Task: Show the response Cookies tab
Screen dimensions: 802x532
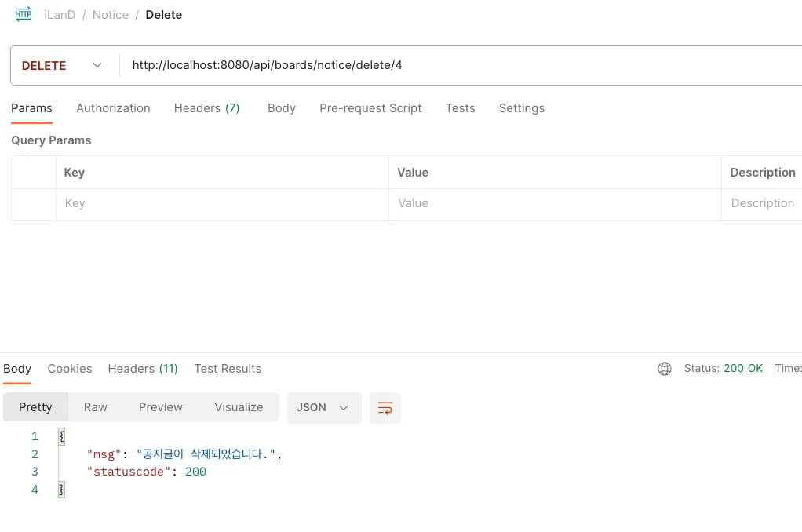Action: pyautogui.click(x=70, y=369)
